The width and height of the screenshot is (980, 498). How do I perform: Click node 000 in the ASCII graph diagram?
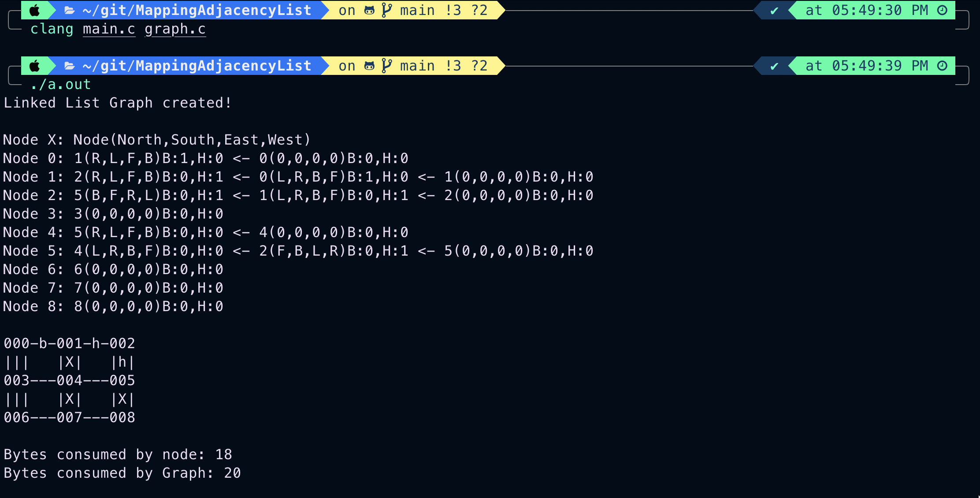click(17, 343)
